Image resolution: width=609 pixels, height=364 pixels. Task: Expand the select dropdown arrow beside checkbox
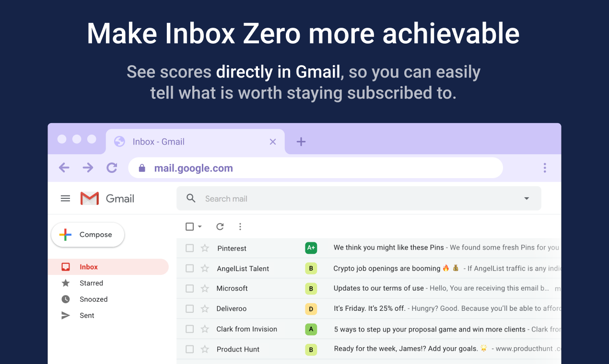click(x=200, y=227)
